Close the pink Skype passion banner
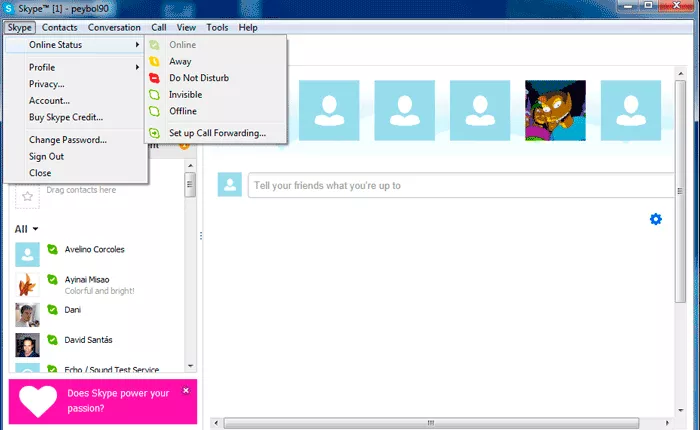The image size is (700, 430). [x=186, y=391]
